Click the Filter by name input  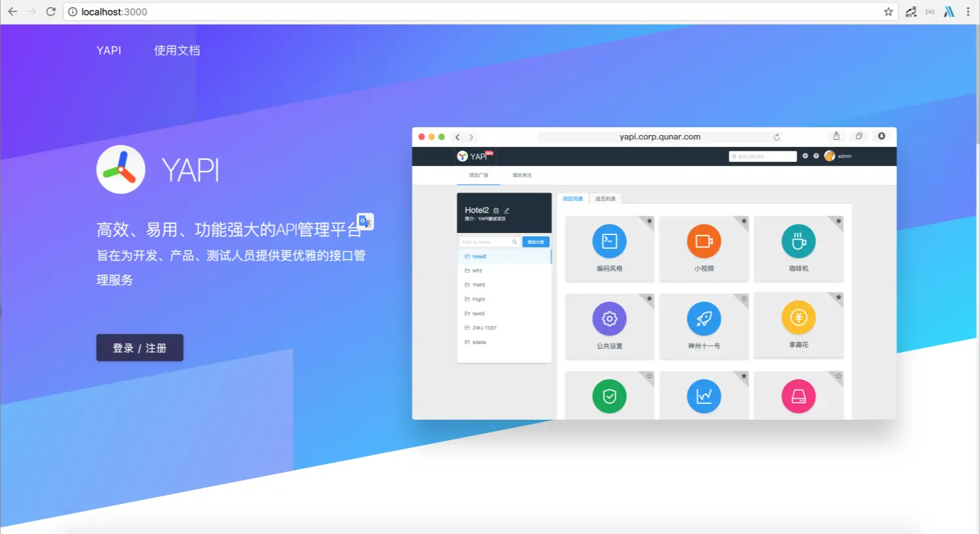pyautogui.click(x=486, y=242)
